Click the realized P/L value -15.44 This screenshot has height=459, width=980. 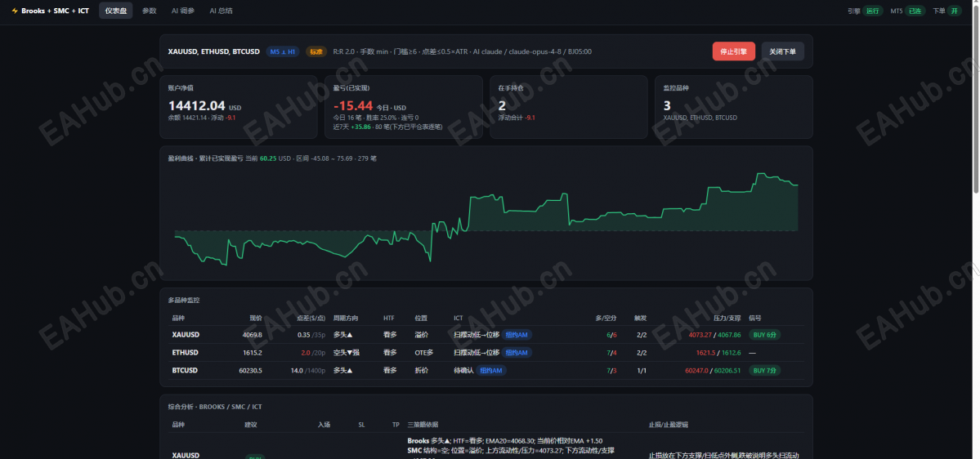[x=353, y=106]
